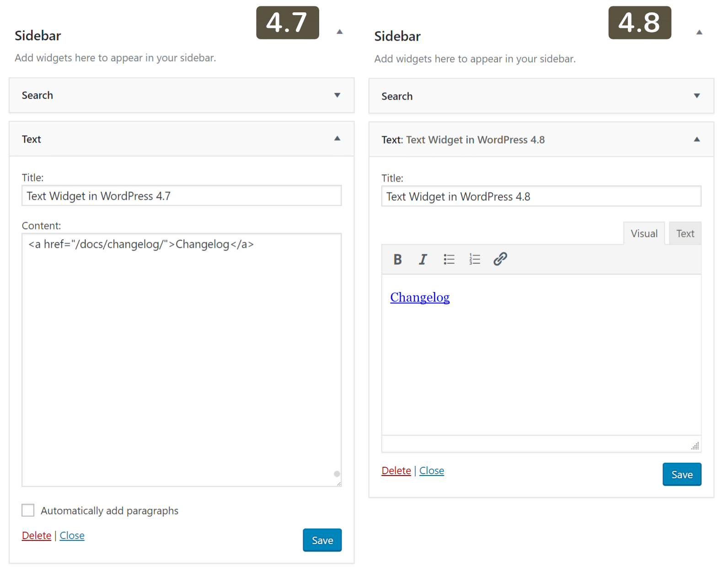The height and width of the screenshot is (577, 728).
Task: Collapse the 4.8 Sidebar panel
Action: click(x=699, y=32)
